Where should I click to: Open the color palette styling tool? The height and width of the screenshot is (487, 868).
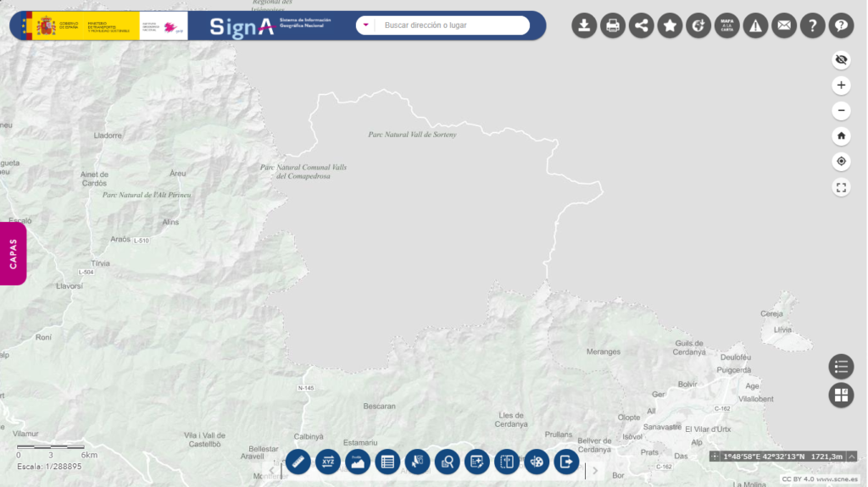(537, 462)
